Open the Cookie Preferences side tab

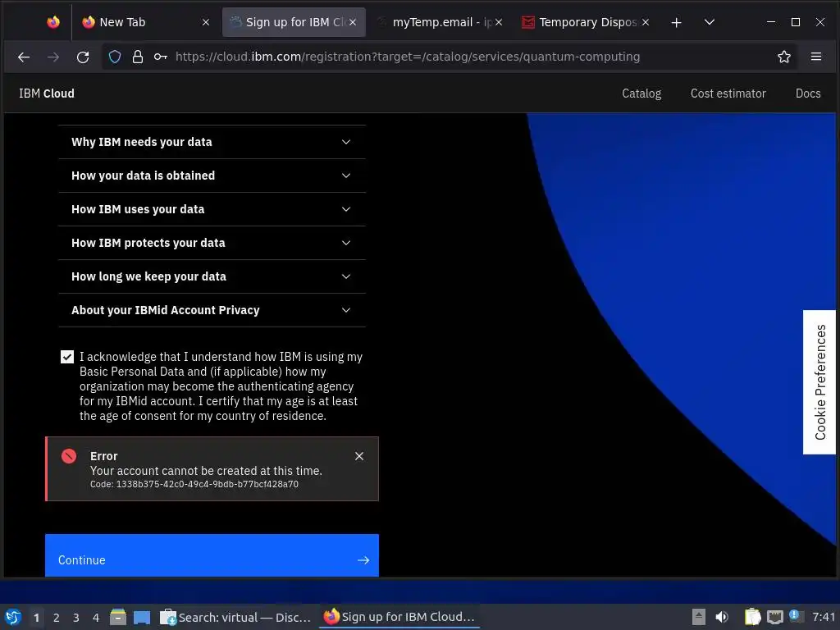[x=819, y=382]
